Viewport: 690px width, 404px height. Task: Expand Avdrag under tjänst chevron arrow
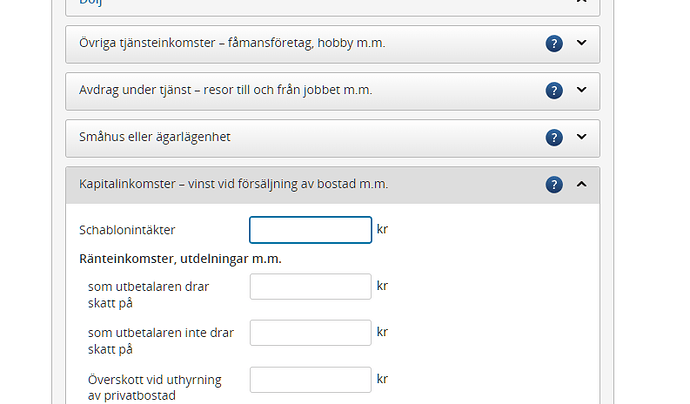[582, 90]
